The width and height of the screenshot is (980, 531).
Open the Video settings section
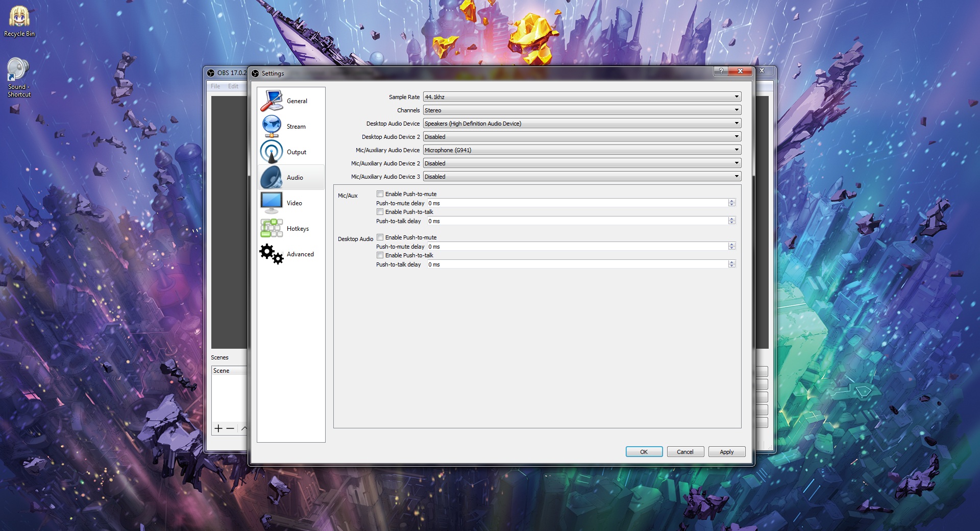click(x=291, y=203)
